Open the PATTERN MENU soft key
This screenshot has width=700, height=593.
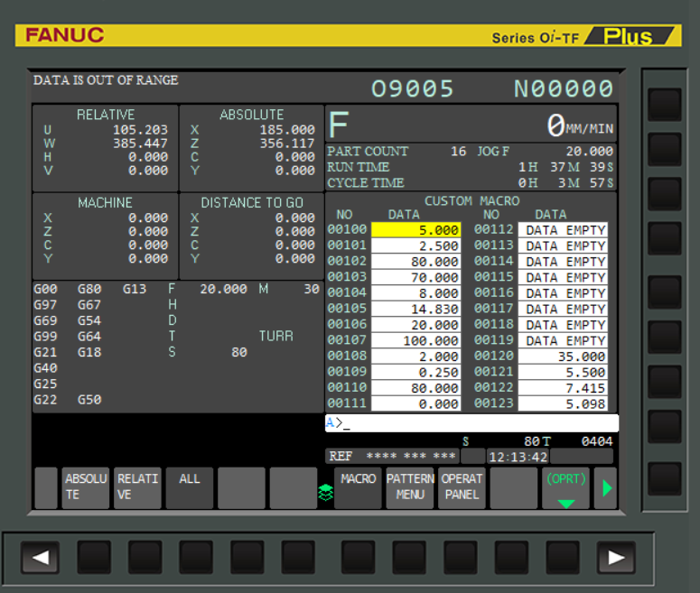click(410, 487)
